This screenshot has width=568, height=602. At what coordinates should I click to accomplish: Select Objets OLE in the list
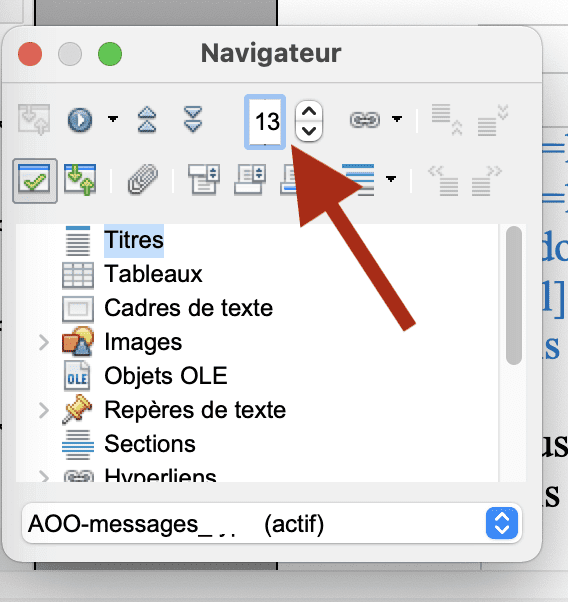point(166,376)
